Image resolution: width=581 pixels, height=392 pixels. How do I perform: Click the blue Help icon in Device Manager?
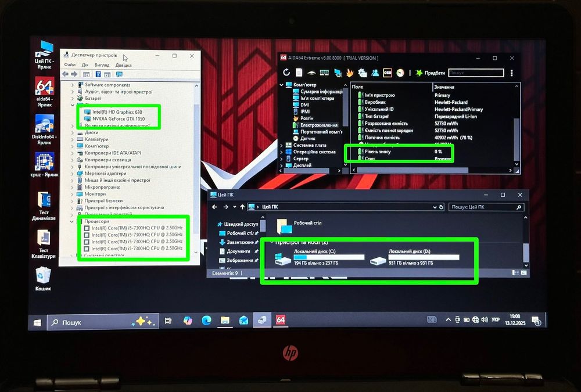pos(98,74)
